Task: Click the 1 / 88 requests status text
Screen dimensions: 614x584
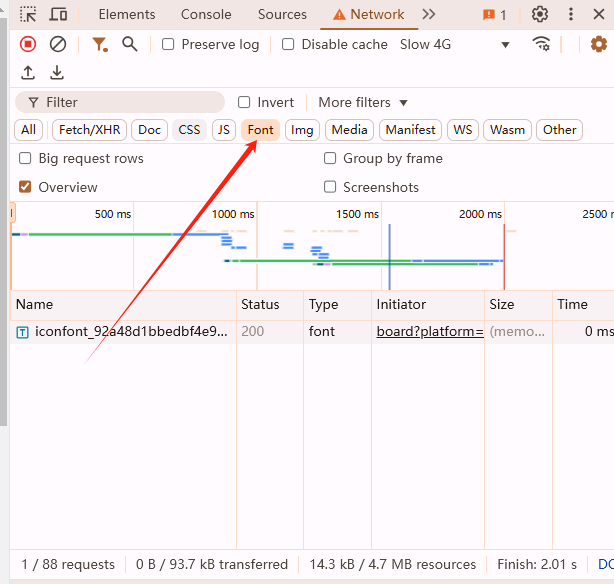Action: point(68,564)
